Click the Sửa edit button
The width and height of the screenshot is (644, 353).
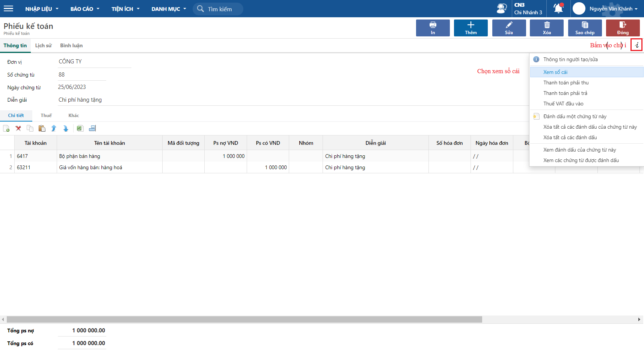click(x=509, y=28)
